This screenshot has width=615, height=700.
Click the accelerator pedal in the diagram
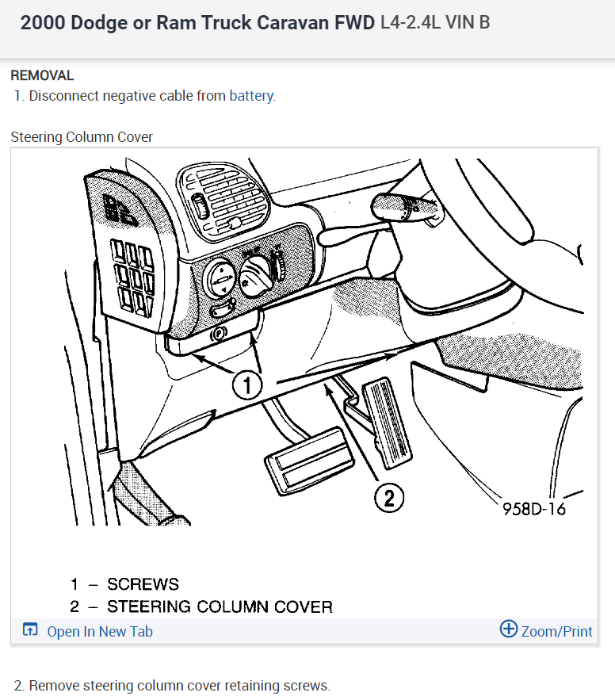388,423
